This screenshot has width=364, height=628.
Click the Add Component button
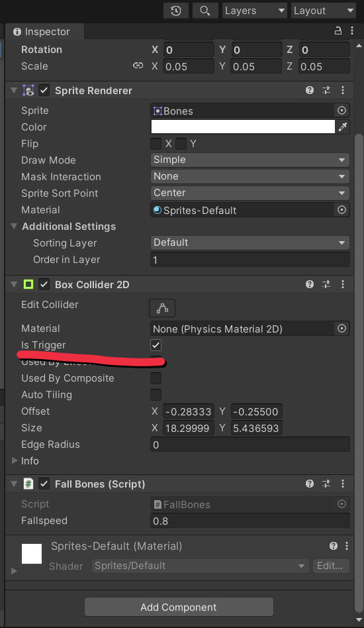pos(179,607)
